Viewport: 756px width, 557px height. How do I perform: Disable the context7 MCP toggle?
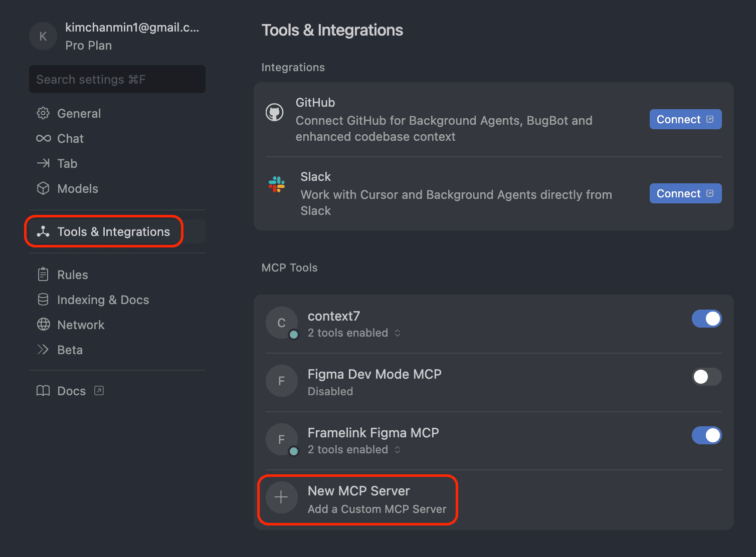pos(706,319)
